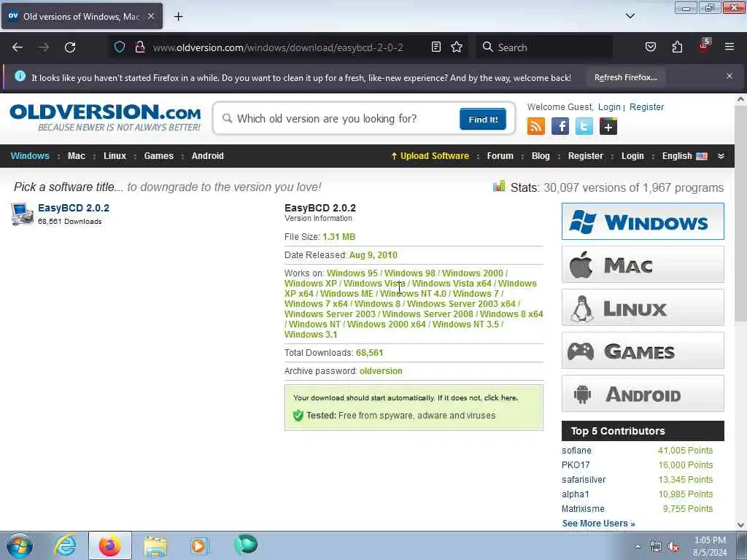The height and width of the screenshot is (560, 747).
Task: Click the large Mac platform banner
Action: 643,264
